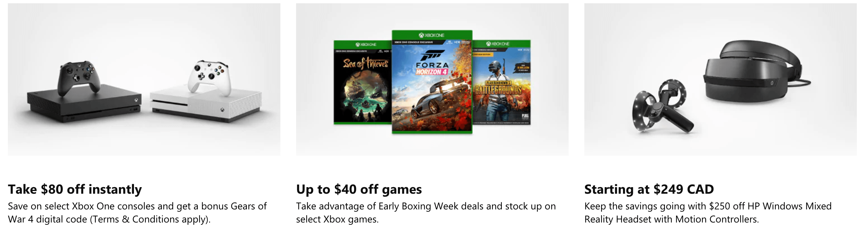868x231 pixels.
Task: Click the white Xbox One S console
Action: [206, 104]
